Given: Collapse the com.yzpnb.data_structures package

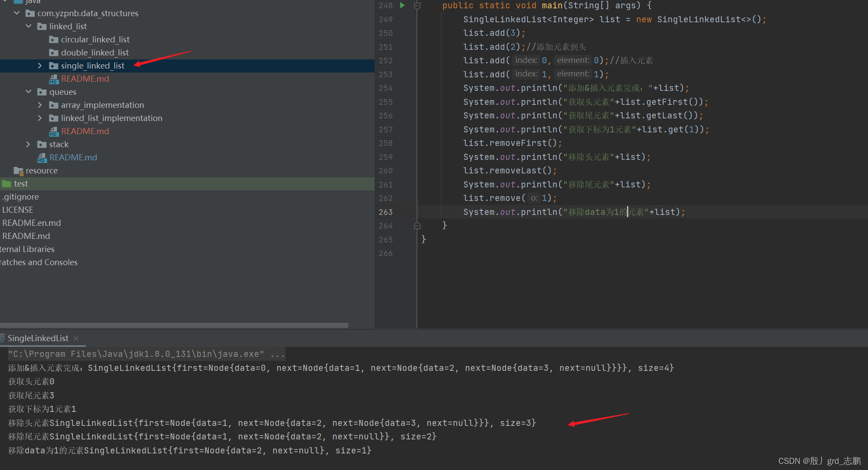Looking at the screenshot, I should pos(17,13).
